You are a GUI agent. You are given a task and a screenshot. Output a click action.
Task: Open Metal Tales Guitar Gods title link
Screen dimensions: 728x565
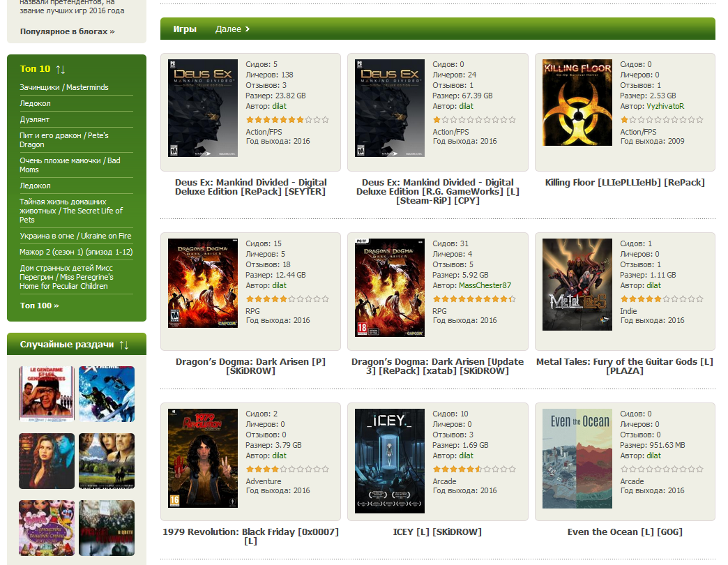[x=625, y=366]
